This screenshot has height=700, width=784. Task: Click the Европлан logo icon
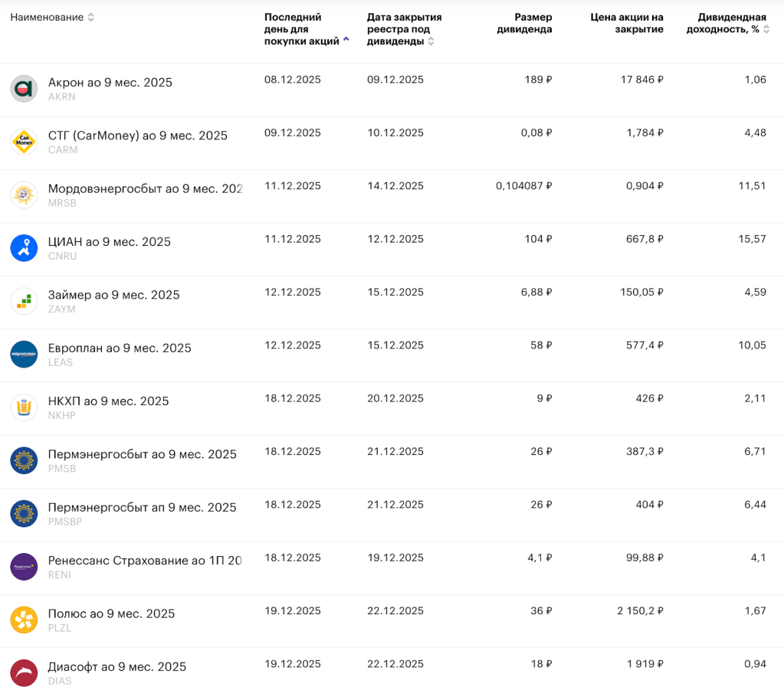24,354
